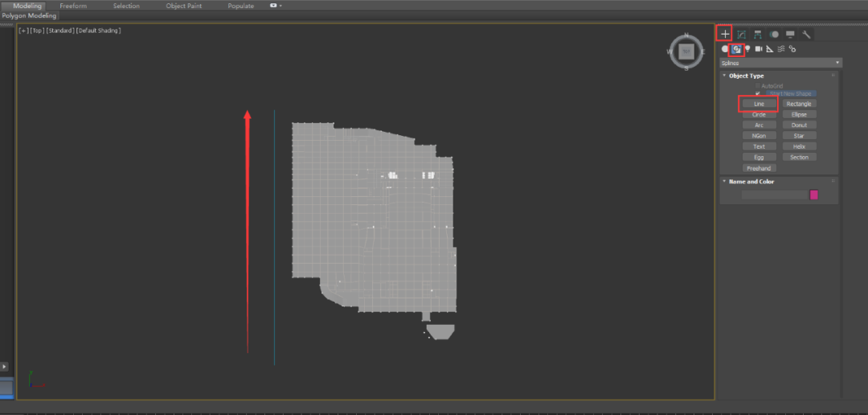Click the Star spline button
868x415 pixels.
point(799,136)
